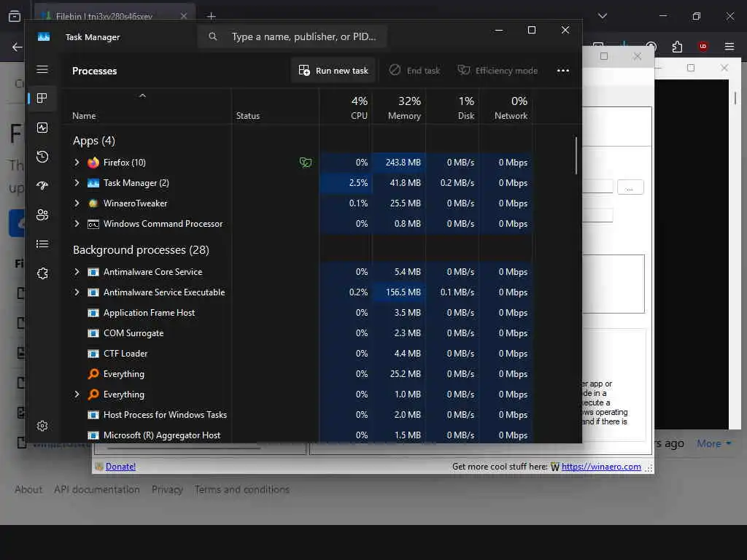
Task: Open the Users sidebar icon
Action: coord(42,215)
